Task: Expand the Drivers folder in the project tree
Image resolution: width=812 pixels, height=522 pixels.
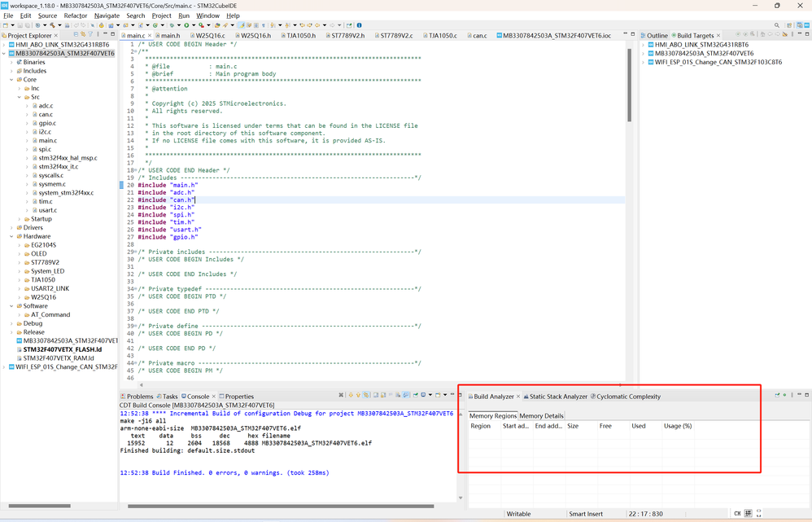Action: [12, 228]
